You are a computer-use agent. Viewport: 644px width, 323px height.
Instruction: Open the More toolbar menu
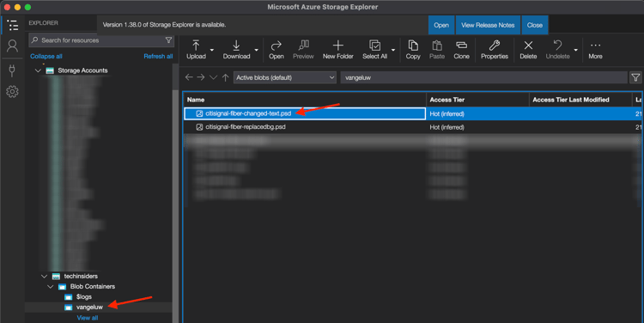click(x=596, y=50)
